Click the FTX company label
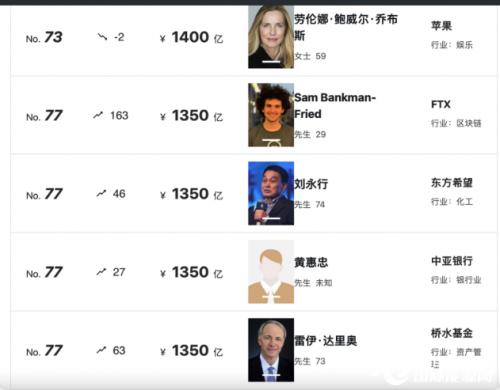Viewport: 500px width, 390px height. 441,105
